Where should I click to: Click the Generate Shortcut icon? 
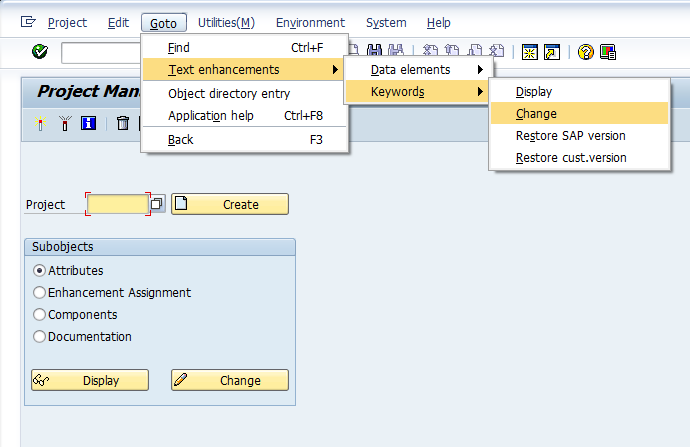click(552, 52)
